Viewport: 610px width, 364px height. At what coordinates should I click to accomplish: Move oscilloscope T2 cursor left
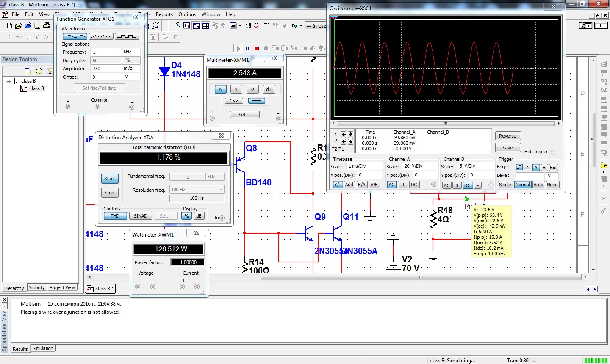pos(344,141)
